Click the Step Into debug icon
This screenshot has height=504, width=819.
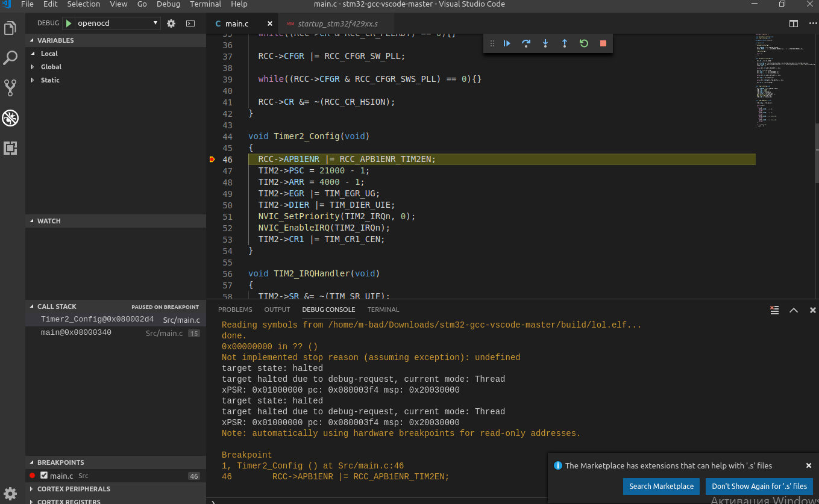pos(545,43)
